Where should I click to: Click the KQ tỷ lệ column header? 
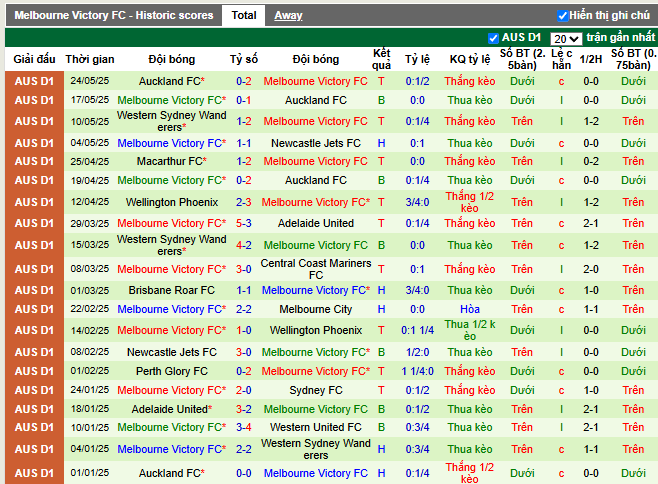click(x=470, y=59)
